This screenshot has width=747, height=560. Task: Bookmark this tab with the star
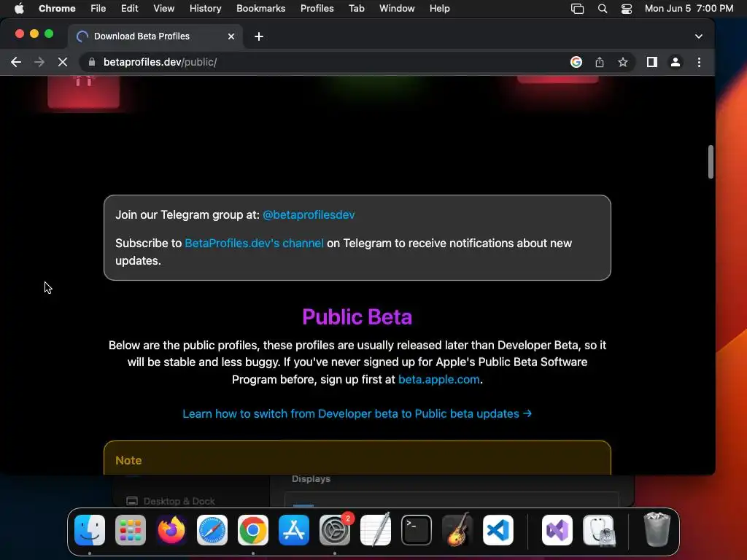click(623, 62)
